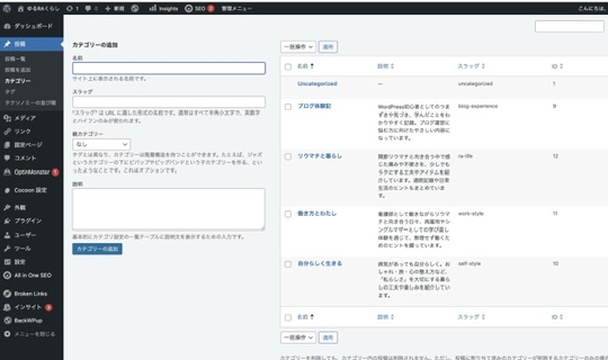Open the リウマチと暮らし category link

pyautogui.click(x=320, y=156)
